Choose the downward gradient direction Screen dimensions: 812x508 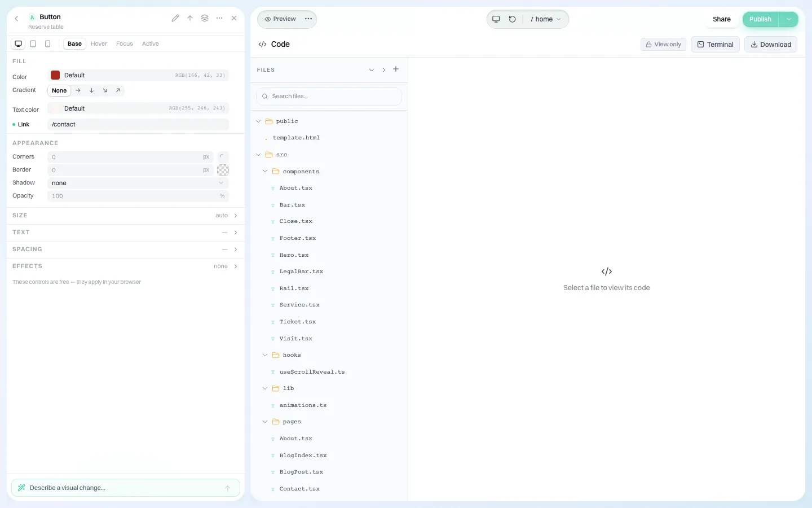point(91,90)
